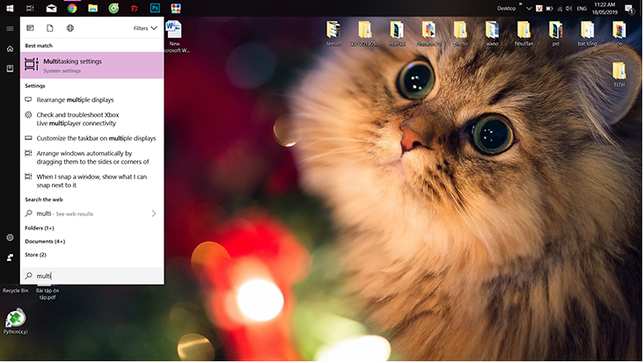
Task: Select the TLTH desktop folder
Action: [x=619, y=75]
